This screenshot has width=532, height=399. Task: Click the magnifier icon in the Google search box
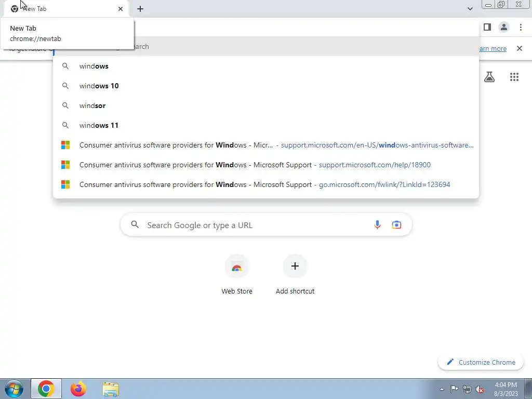click(x=135, y=224)
